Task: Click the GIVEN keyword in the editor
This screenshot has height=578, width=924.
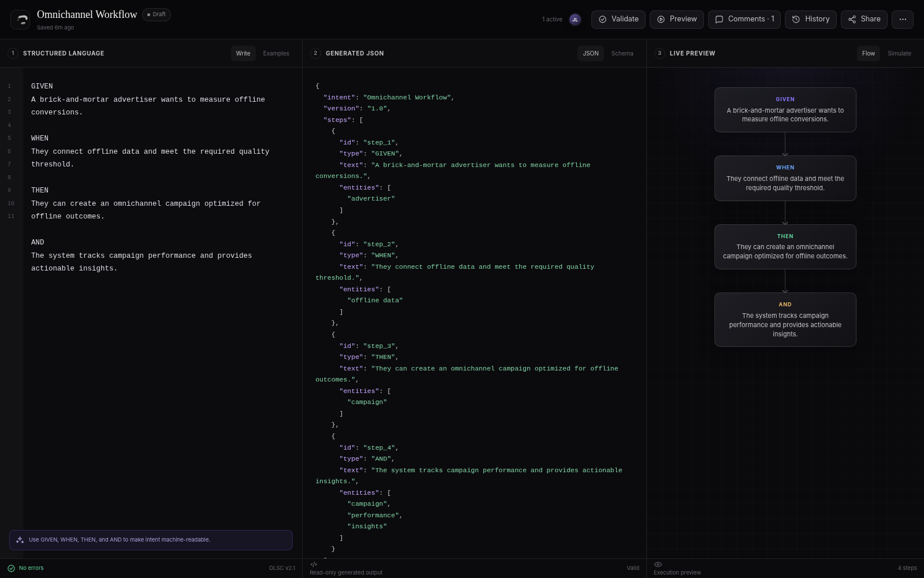Action: point(42,86)
